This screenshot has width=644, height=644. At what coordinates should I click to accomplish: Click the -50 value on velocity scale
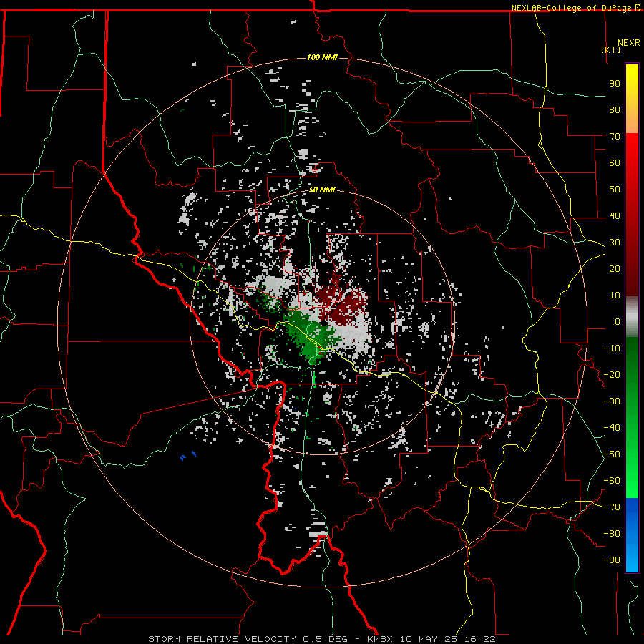(612, 454)
